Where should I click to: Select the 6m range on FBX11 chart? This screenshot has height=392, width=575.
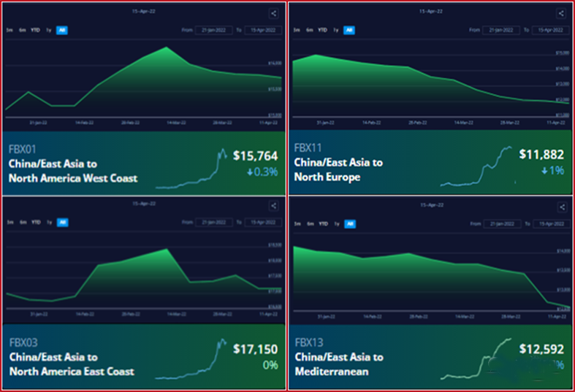coord(310,30)
